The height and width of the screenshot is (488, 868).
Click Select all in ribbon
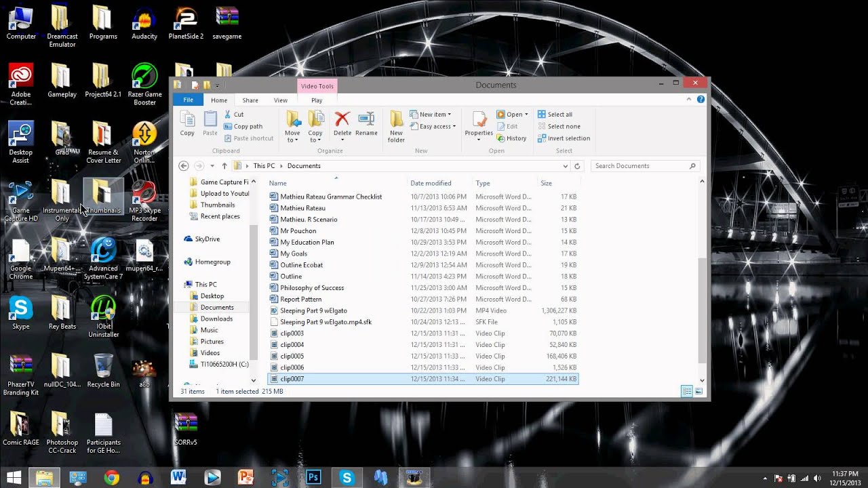click(x=555, y=115)
